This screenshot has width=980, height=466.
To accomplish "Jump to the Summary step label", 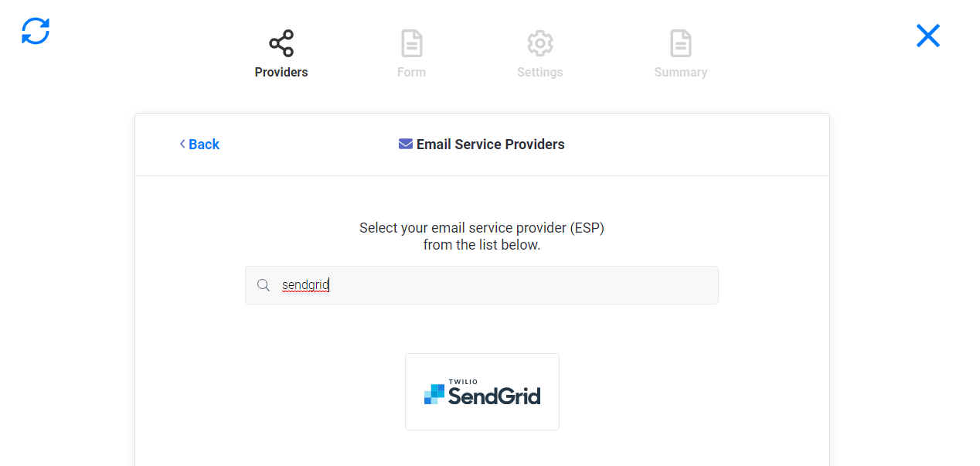I will (x=680, y=72).
